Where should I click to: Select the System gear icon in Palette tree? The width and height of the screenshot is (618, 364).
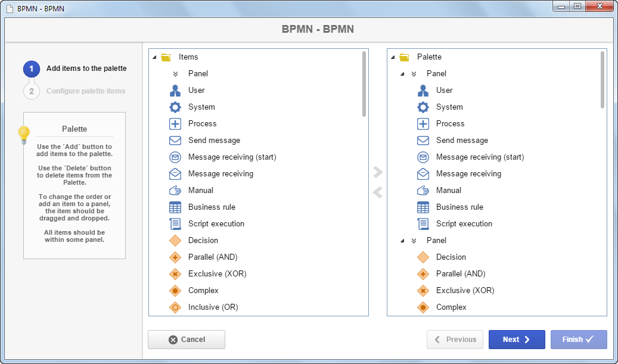423,107
